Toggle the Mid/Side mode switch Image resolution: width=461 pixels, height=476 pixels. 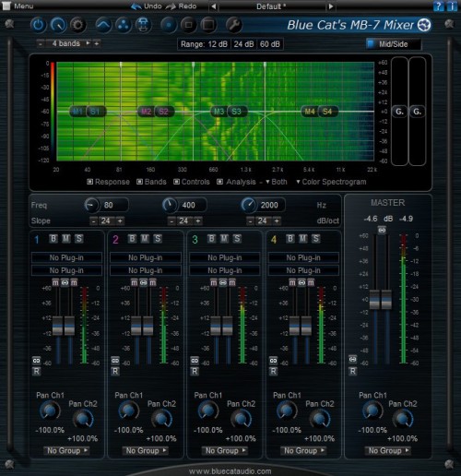(x=394, y=44)
